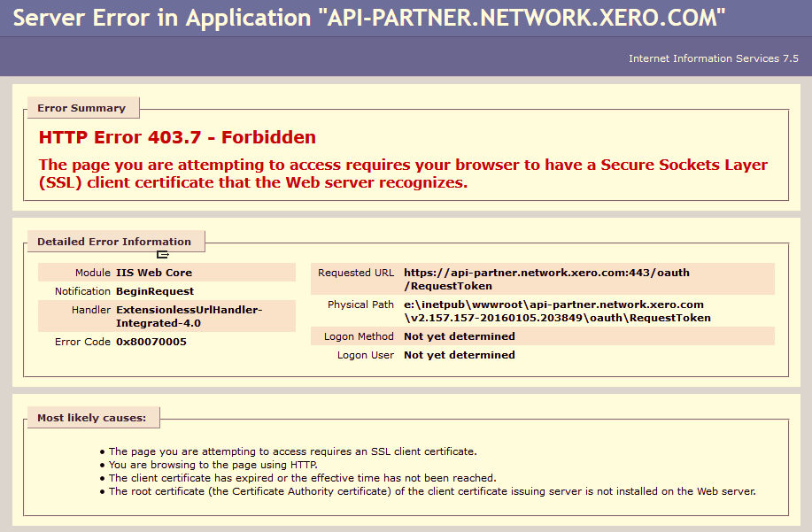Click the Detailed Error Information section label
812x532 pixels.
pos(114,242)
